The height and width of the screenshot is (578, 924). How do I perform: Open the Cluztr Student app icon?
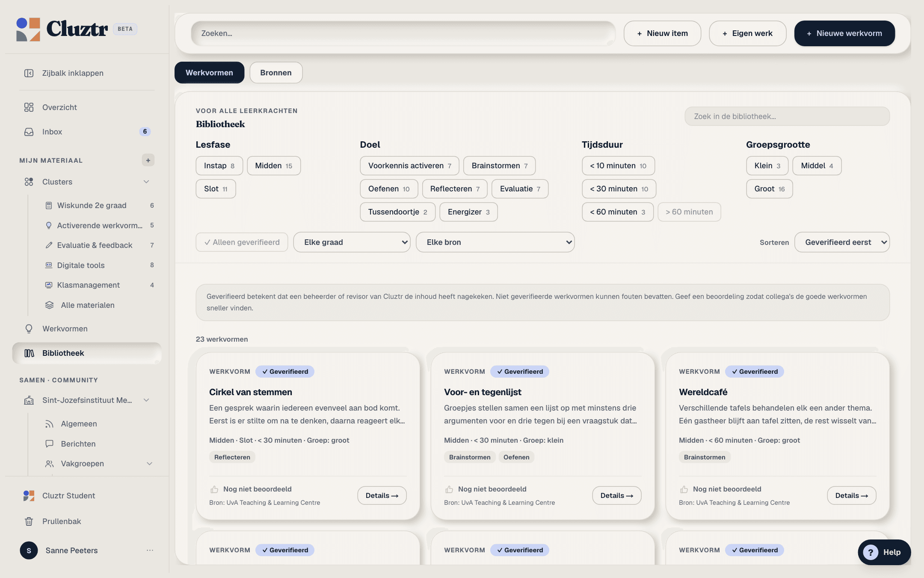[29, 496]
